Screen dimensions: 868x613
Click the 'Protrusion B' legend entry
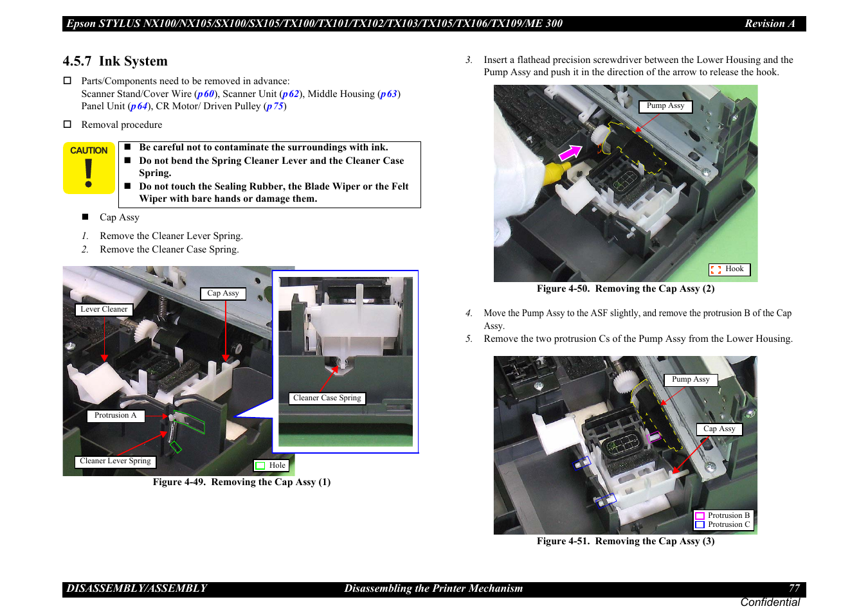point(723,515)
